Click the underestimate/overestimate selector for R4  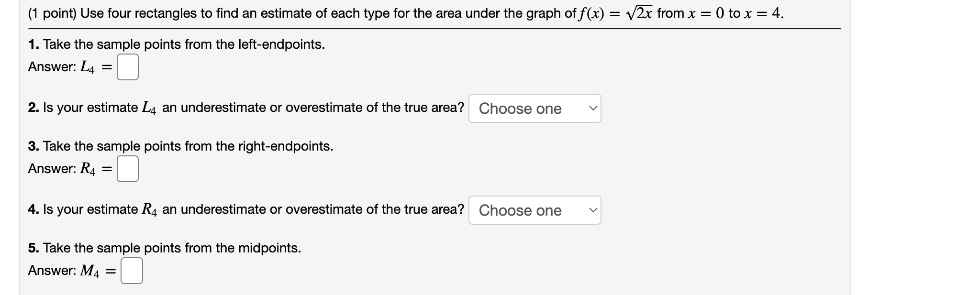535,210
